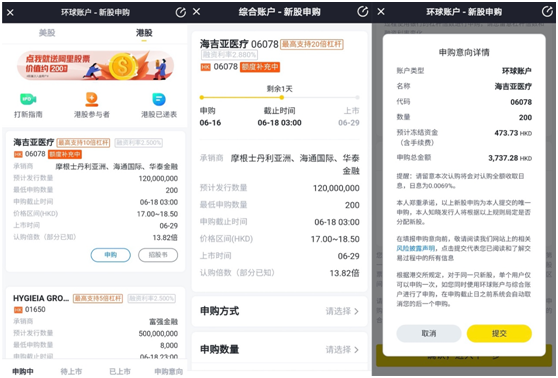Tap the refresh icon in the right screen header

(x=547, y=11)
